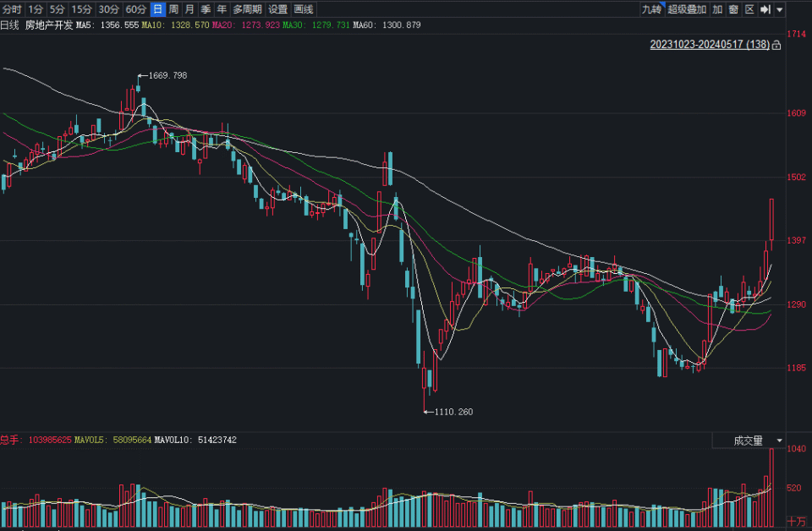Click the 加 add button

(x=717, y=9)
